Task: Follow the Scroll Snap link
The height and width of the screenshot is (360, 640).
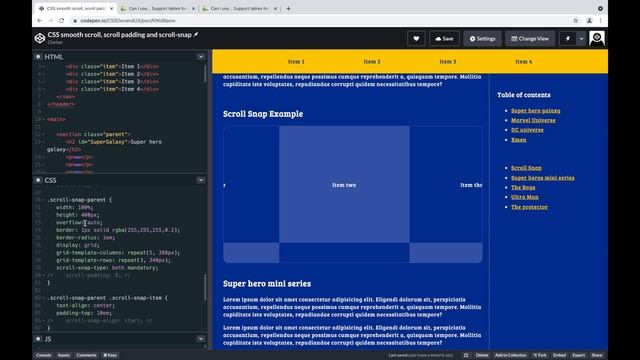Action: point(526,168)
